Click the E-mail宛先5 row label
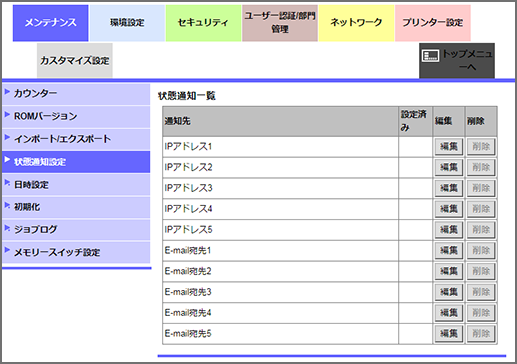The image size is (517, 364). point(188,334)
